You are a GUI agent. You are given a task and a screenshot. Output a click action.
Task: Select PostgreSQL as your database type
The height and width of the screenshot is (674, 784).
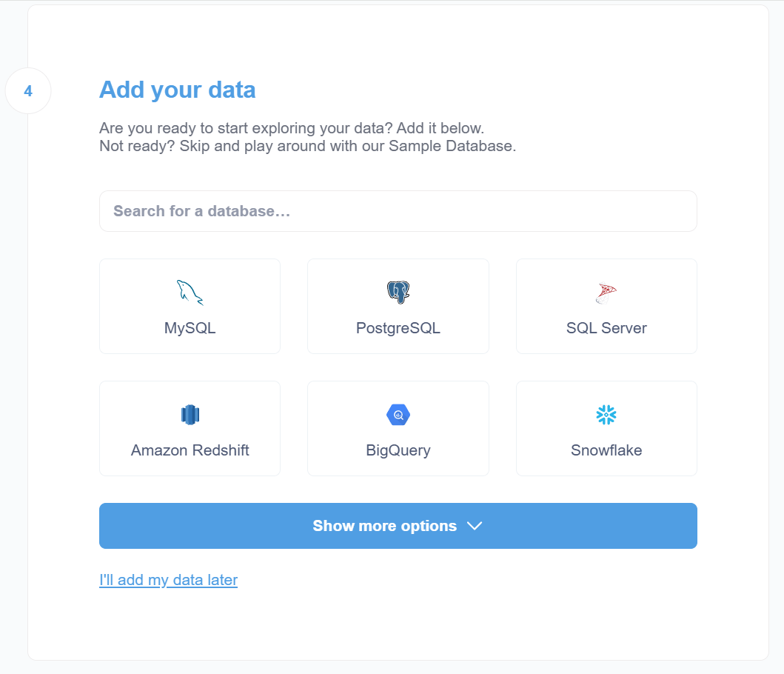pyautogui.click(x=398, y=306)
